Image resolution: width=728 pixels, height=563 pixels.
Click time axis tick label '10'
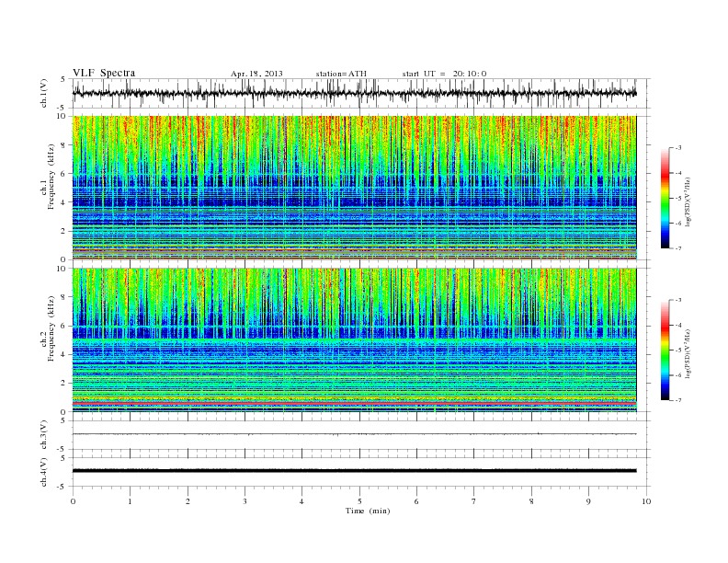tap(646, 501)
